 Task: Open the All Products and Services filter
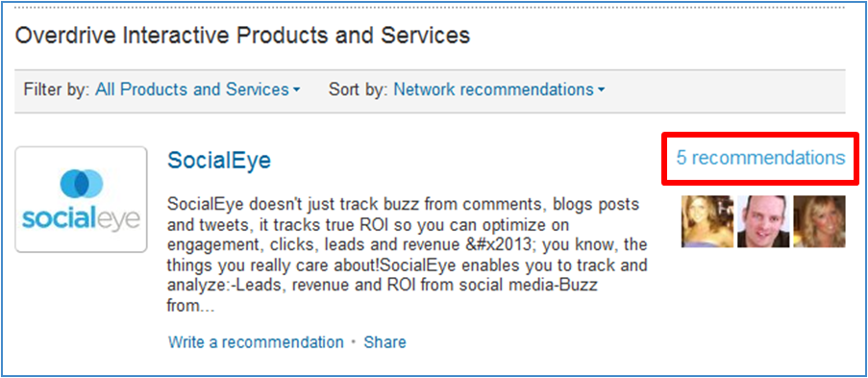pos(197,89)
